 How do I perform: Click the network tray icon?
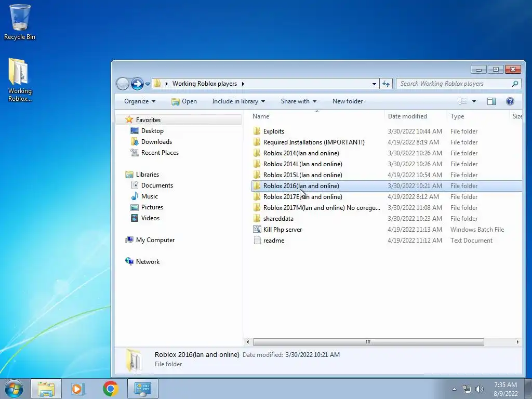(467, 389)
